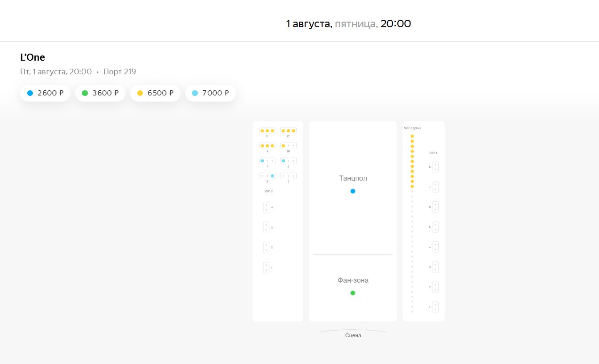The width and height of the screenshot is (599, 364).
Task: Click the Фан-зона zone label
Action: pos(353,280)
